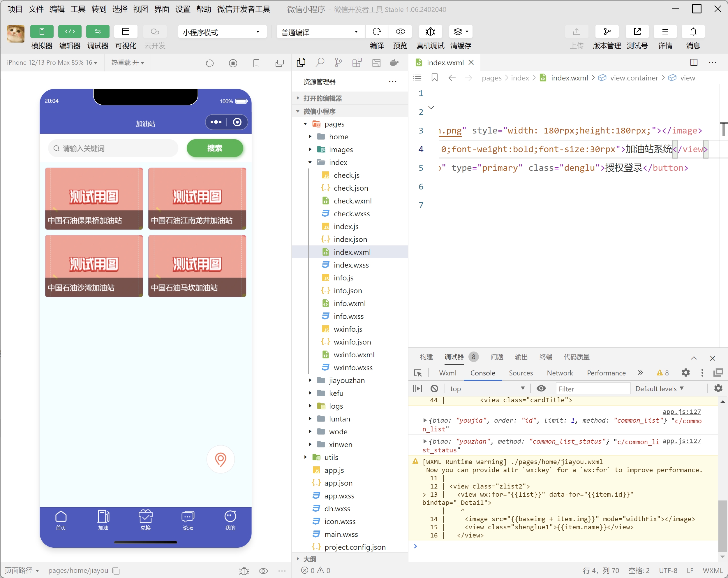The height and width of the screenshot is (578, 728).
Task: Click the inspect element picker icon
Action: click(x=418, y=373)
